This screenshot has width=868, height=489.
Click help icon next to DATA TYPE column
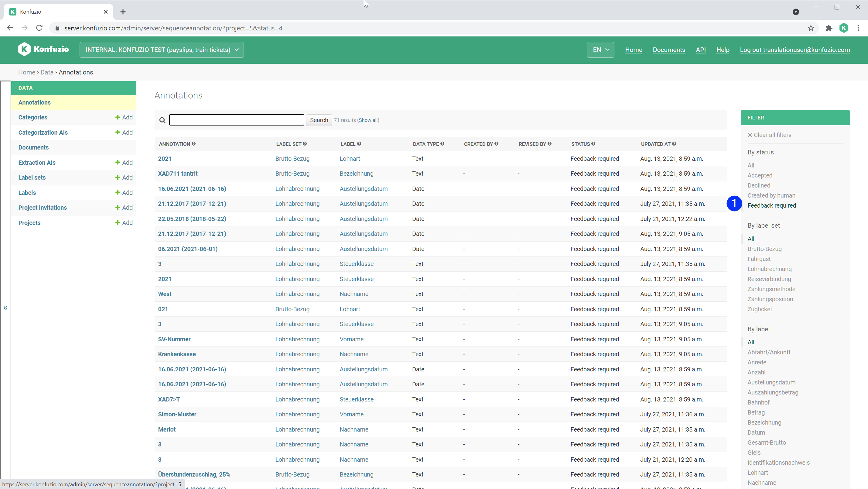point(443,144)
